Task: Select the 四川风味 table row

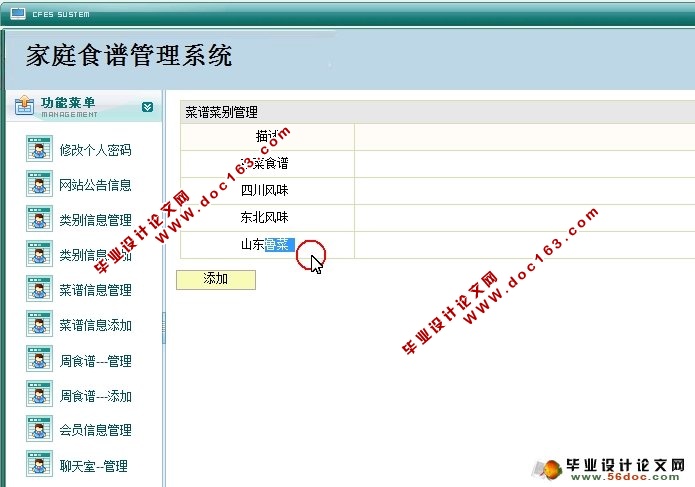Action: (437, 191)
